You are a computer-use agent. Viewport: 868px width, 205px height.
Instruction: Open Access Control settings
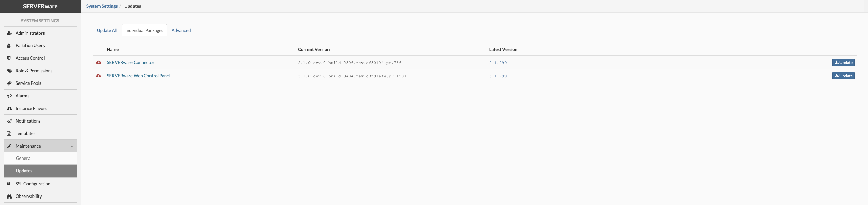40,58
